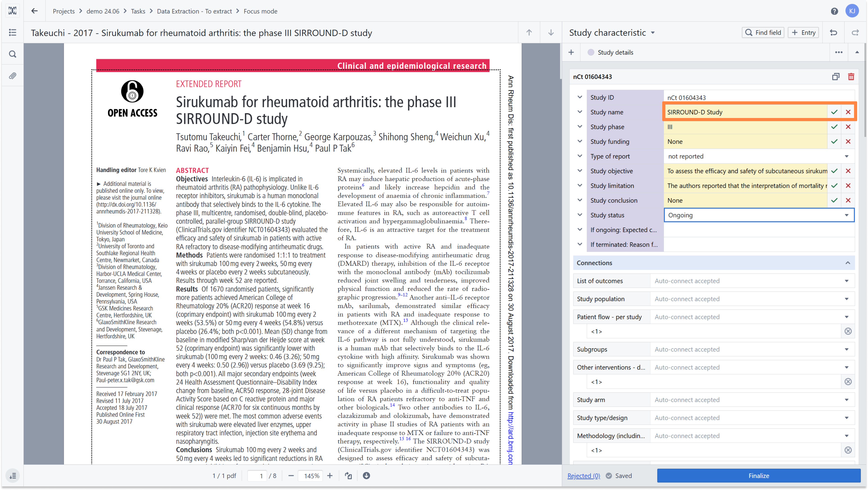Accept the Study name suggestion

point(834,112)
